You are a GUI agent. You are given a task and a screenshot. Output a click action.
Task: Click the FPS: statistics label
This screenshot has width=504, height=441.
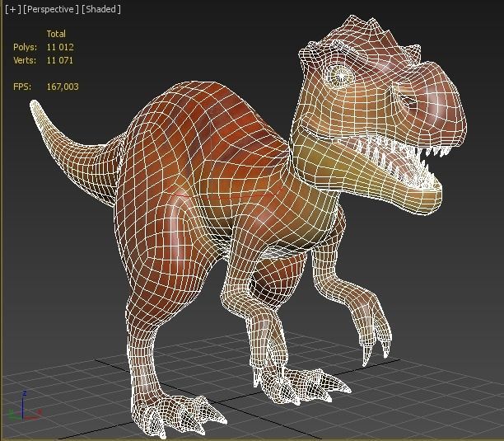22,87
